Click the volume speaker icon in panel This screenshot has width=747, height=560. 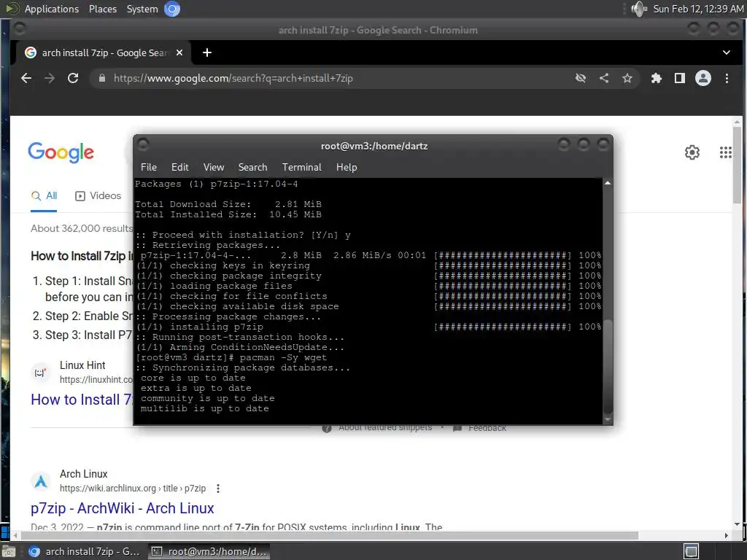638,9
